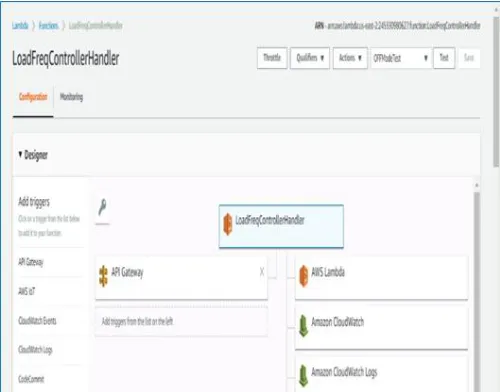Open the OFFModeTest test event dropdown
500x392 pixels.
pos(401,58)
